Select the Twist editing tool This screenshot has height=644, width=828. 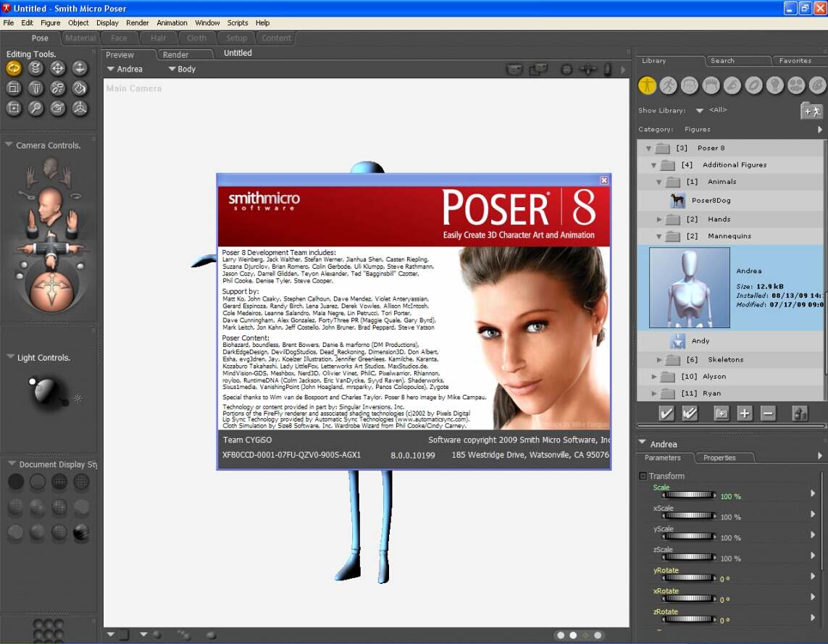35,68
